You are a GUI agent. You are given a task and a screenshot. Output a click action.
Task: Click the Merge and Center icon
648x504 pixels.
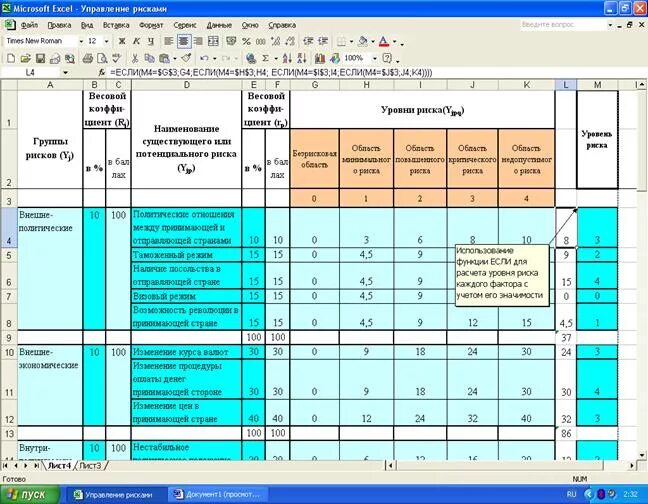click(x=213, y=41)
